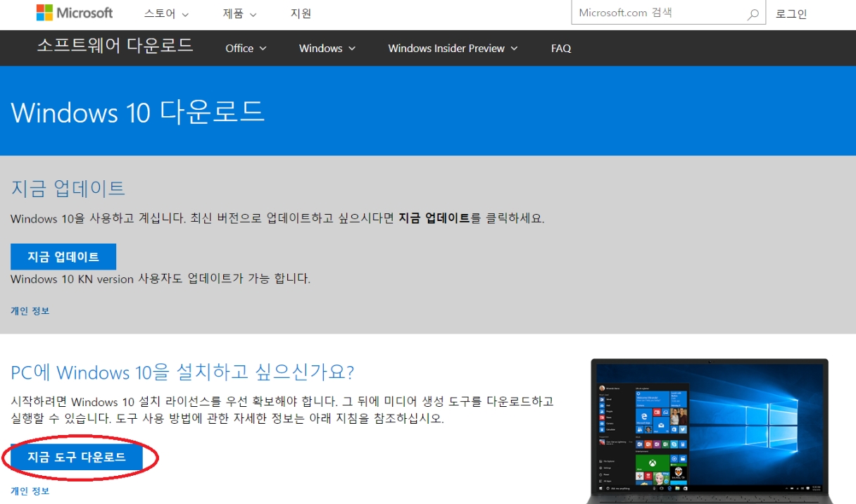Expand the Windows Insider Preview menu

pos(453,49)
